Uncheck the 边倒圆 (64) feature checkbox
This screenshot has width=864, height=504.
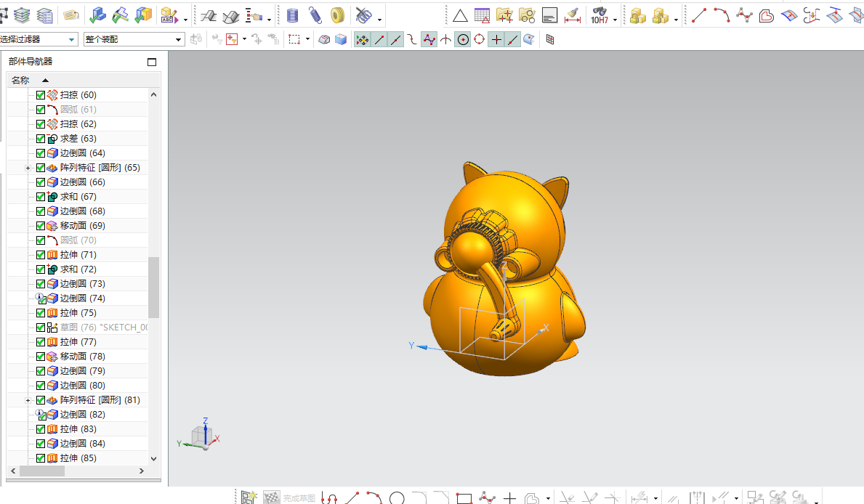(x=41, y=153)
